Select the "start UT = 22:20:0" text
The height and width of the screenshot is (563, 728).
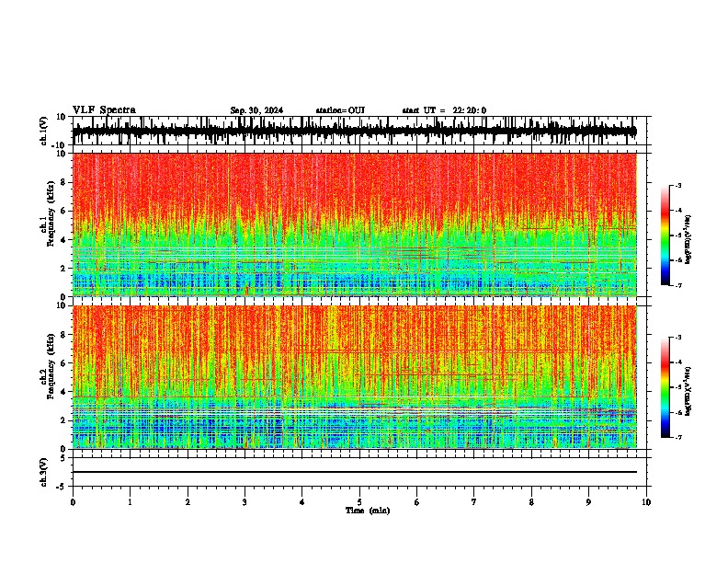[x=444, y=110]
